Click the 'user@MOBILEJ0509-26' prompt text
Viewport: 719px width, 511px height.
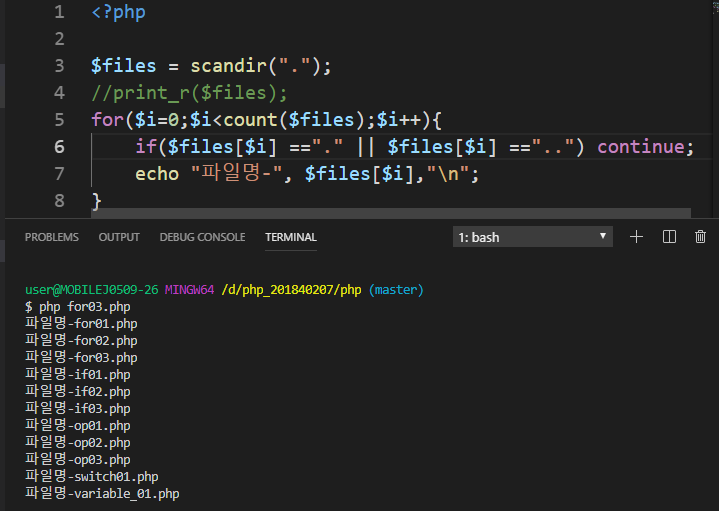click(92, 290)
